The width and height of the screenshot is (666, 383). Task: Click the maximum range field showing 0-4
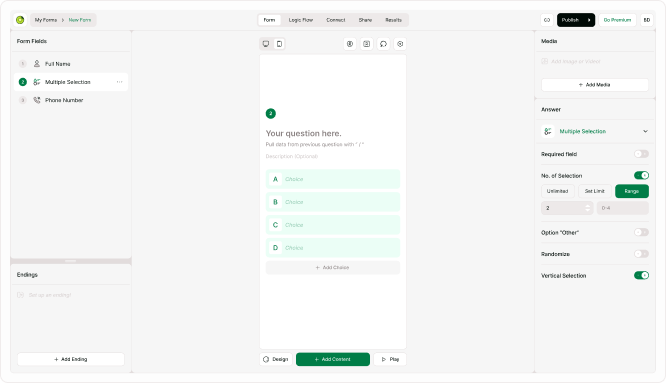tap(623, 208)
